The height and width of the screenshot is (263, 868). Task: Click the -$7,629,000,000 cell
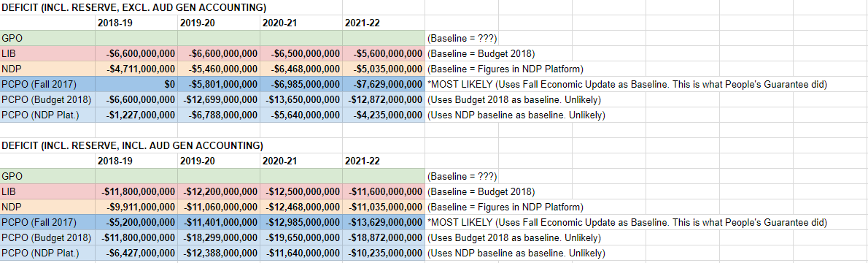384,84
